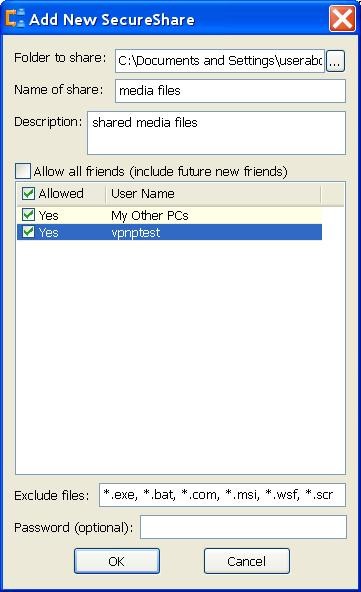Viewport: 361px width, 592px height.
Task: Uncheck the My Other PCs allowed checkbox
Action: tap(28, 215)
